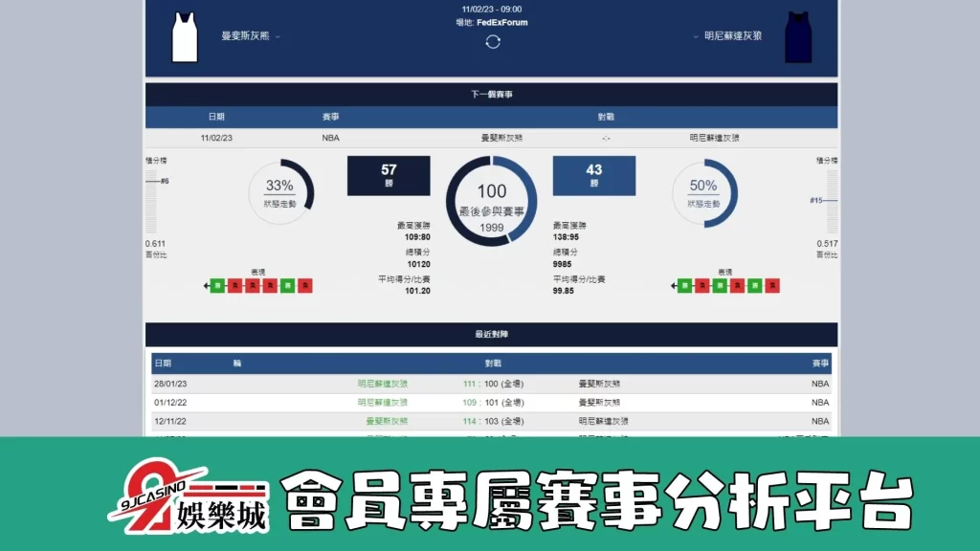The height and width of the screenshot is (551, 980).
Task: Click the 11/02/23 - 09:00 match time
Action: [x=492, y=10]
